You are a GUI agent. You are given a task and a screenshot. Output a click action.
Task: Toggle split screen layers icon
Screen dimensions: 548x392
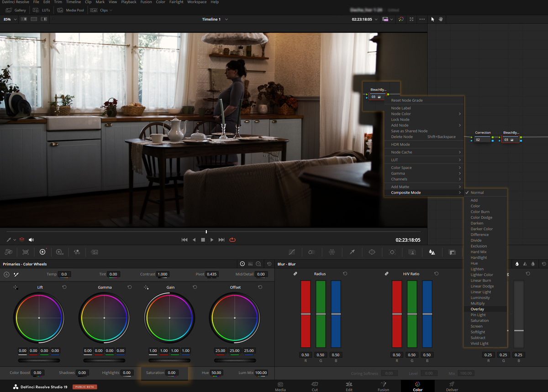click(x=21, y=239)
